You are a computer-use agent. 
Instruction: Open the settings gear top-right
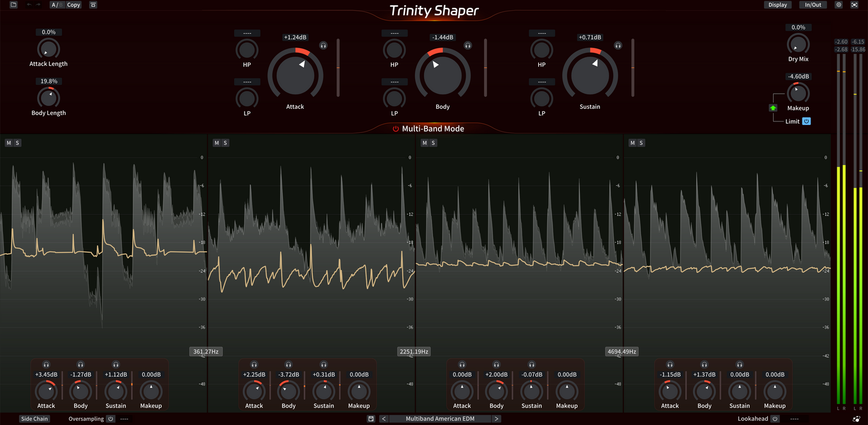[839, 4]
